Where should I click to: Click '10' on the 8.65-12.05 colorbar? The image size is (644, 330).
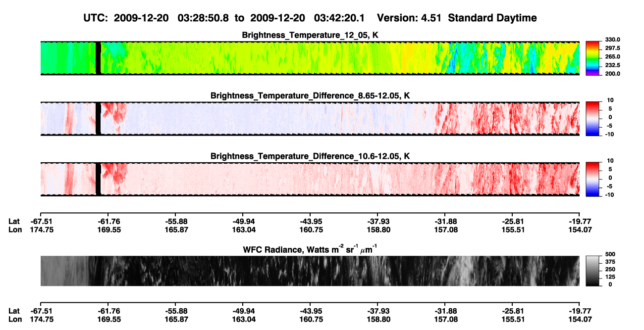pyautogui.click(x=610, y=100)
